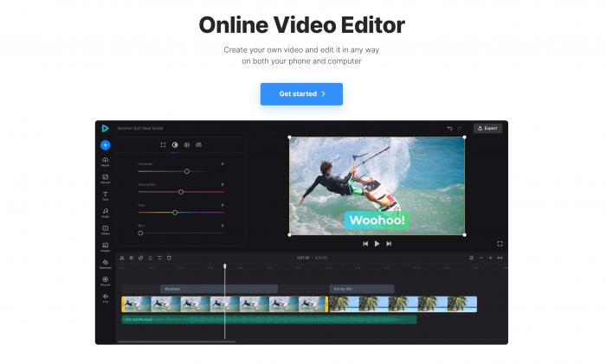Select the Text tool in sidebar
The image size is (606, 364).
105,195
